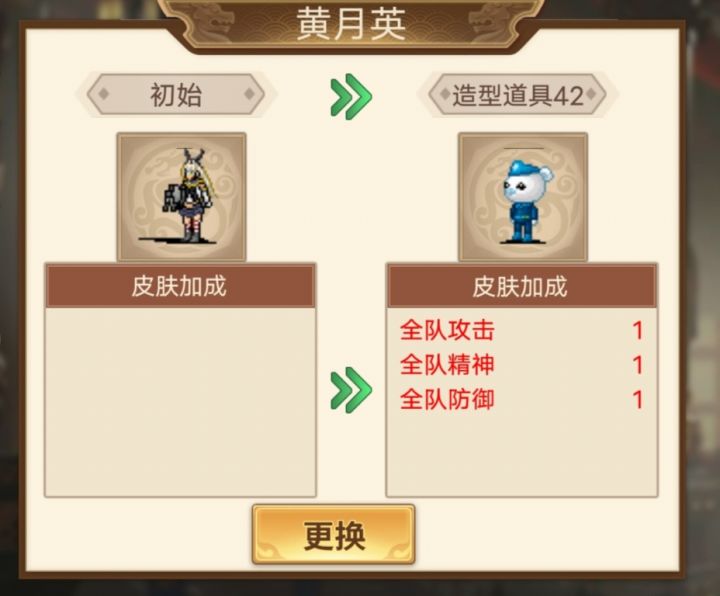Click the lower green double-arrow icon

click(351, 390)
